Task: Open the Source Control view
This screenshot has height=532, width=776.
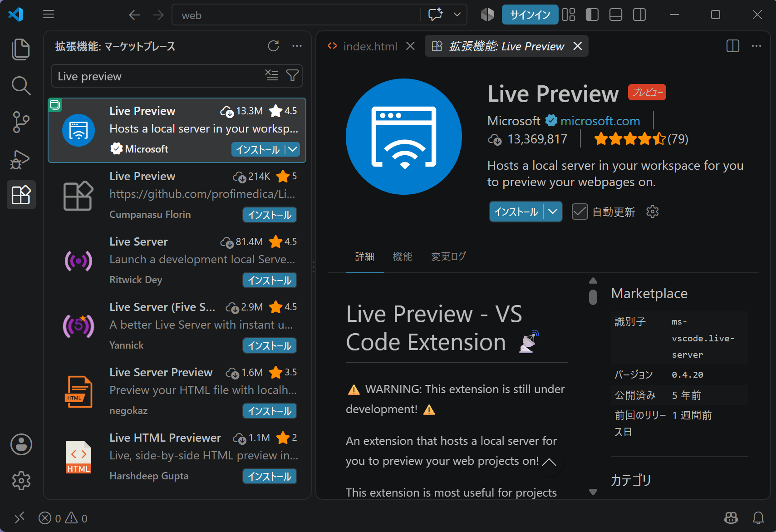Action: 21,122
